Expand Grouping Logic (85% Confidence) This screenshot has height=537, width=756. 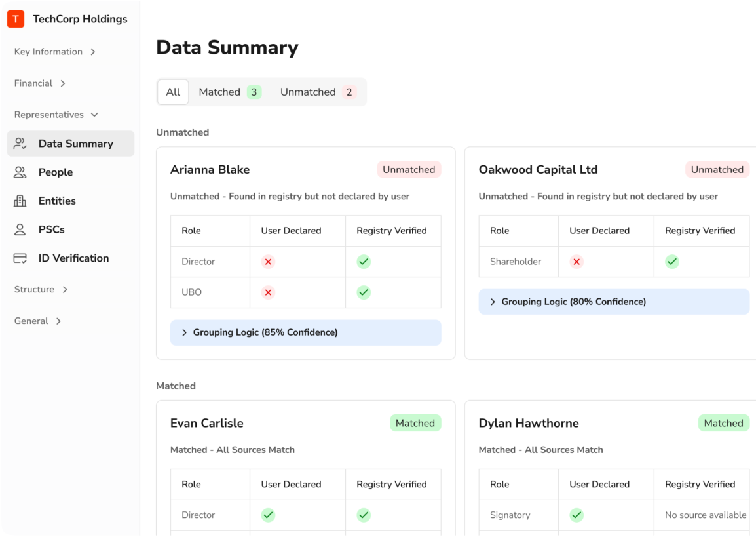tap(306, 332)
